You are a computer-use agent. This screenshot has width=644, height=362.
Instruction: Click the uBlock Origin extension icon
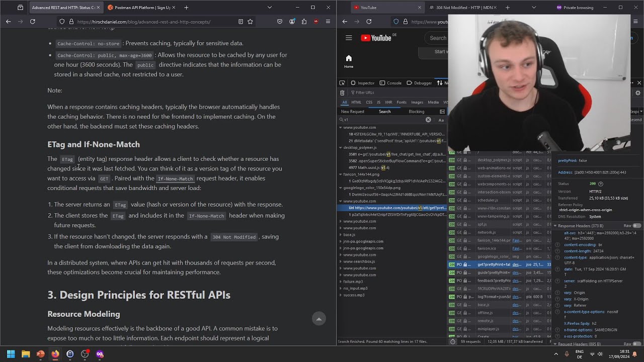[x=316, y=22]
